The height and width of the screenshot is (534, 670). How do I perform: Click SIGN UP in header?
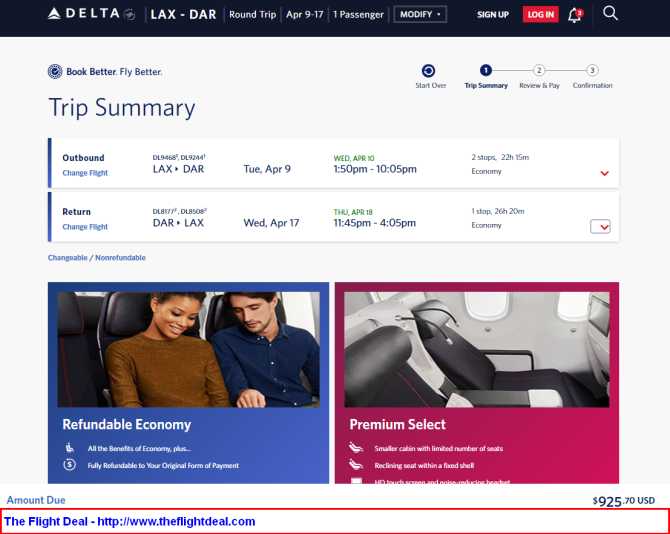coord(493,15)
